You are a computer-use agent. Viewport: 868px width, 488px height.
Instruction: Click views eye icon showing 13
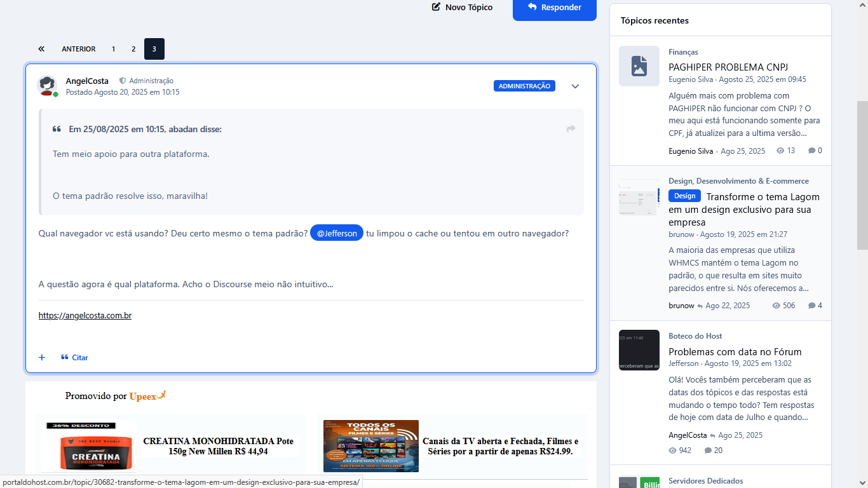tap(780, 151)
